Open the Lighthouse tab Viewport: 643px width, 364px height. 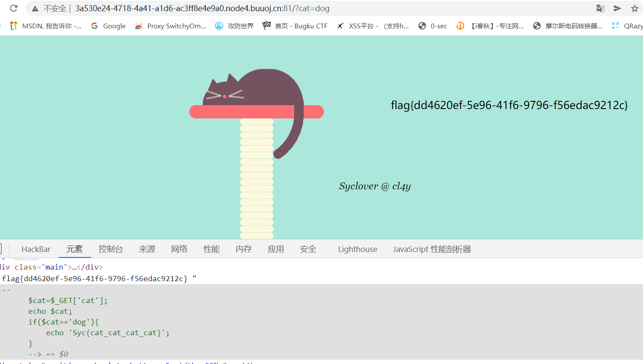coord(357,249)
